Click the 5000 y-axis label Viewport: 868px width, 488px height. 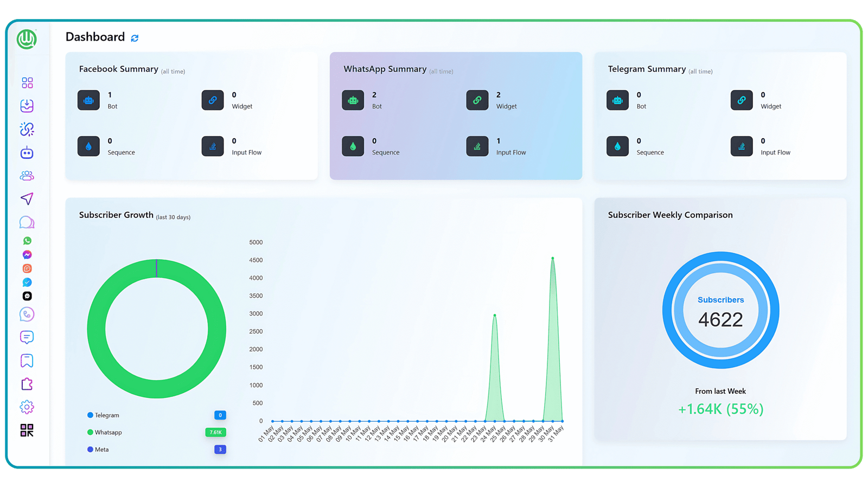pyautogui.click(x=256, y=242)
